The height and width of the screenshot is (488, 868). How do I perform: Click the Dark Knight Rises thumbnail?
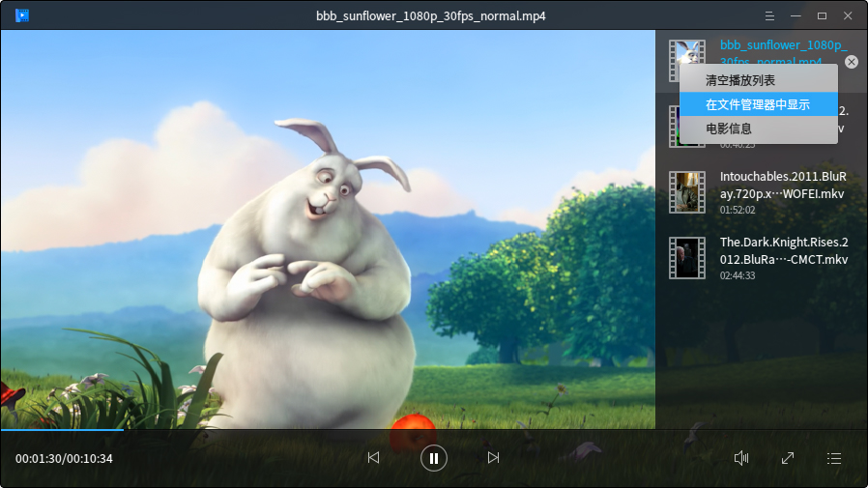coord(687,258)
